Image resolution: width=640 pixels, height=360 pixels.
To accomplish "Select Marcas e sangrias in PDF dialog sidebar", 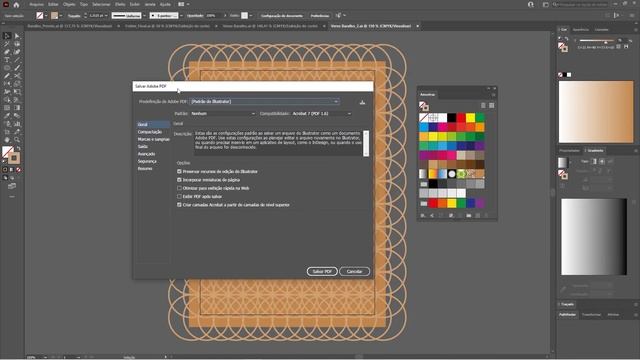I will point(153,139).
